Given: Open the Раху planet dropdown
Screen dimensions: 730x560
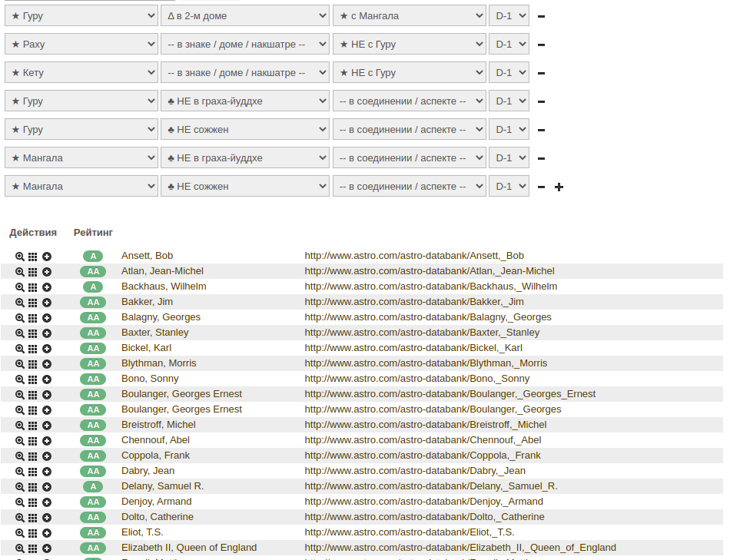Looking at the screenshot, I should click(81, 45).
